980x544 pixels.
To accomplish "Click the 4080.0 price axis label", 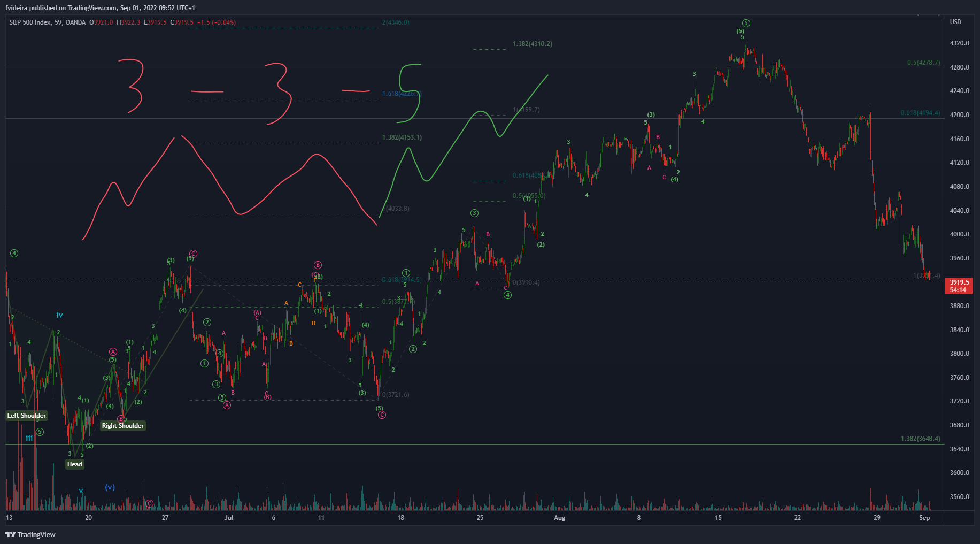I will pos(960,187).
